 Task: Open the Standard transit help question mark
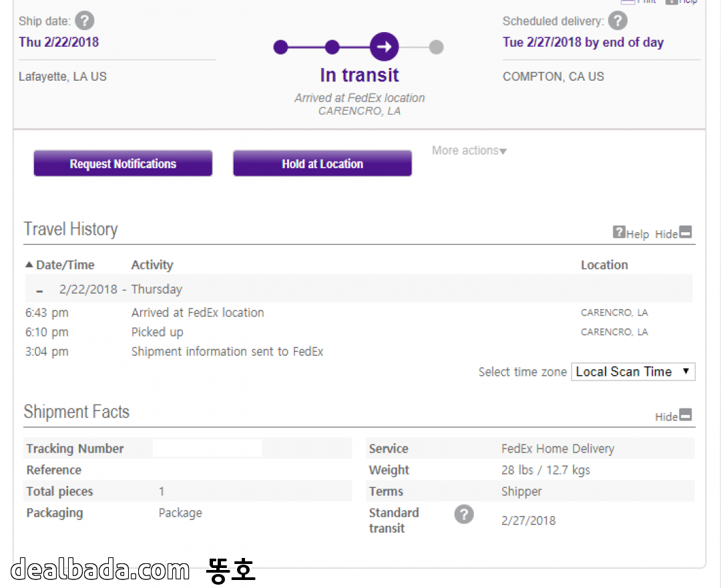[x=464, y=515]
